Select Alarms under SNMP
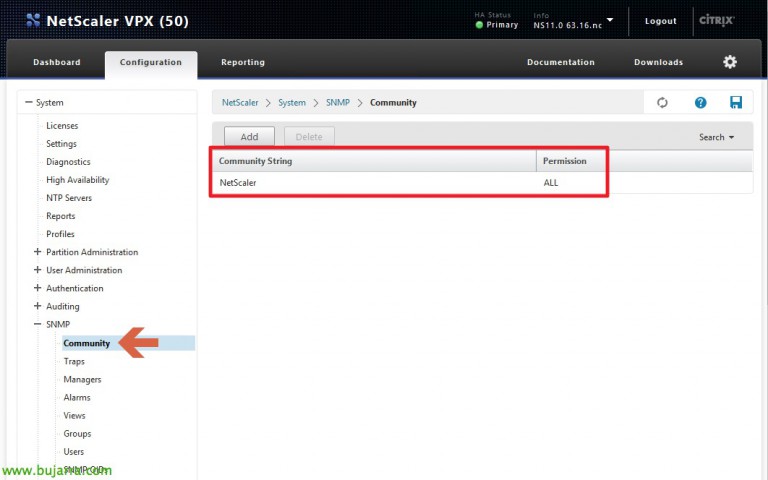 point(77,397)
